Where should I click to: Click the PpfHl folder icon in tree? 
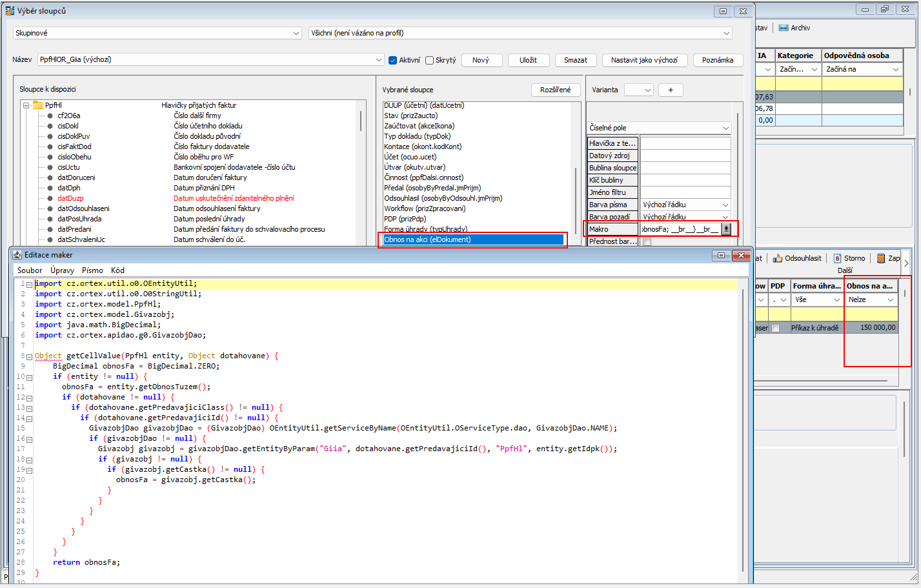(37, 105)
